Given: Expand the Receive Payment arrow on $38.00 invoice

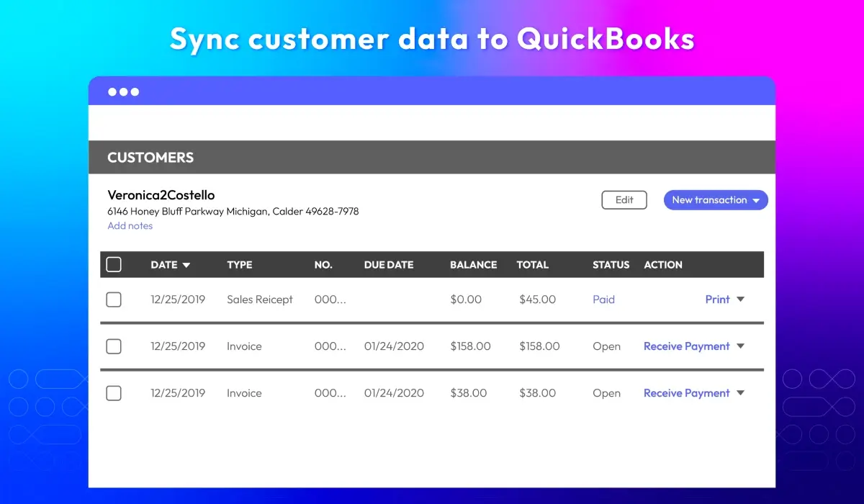Looking at the screenshot, I should [x=740, y=393].
